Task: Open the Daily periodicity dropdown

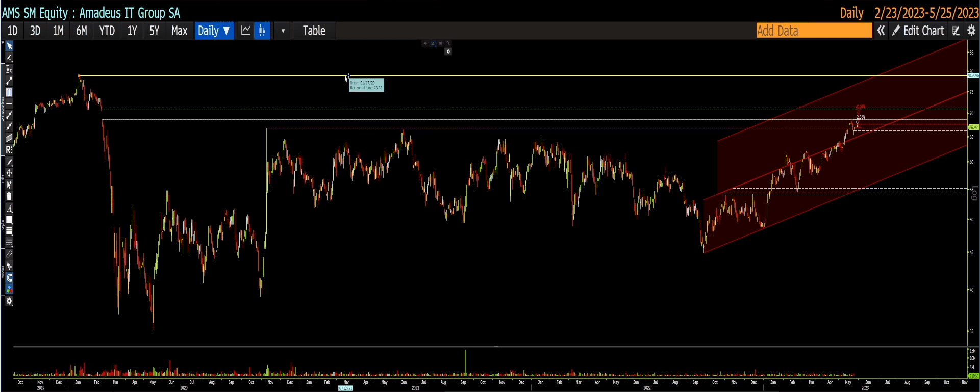Action: tap(214, 31)
